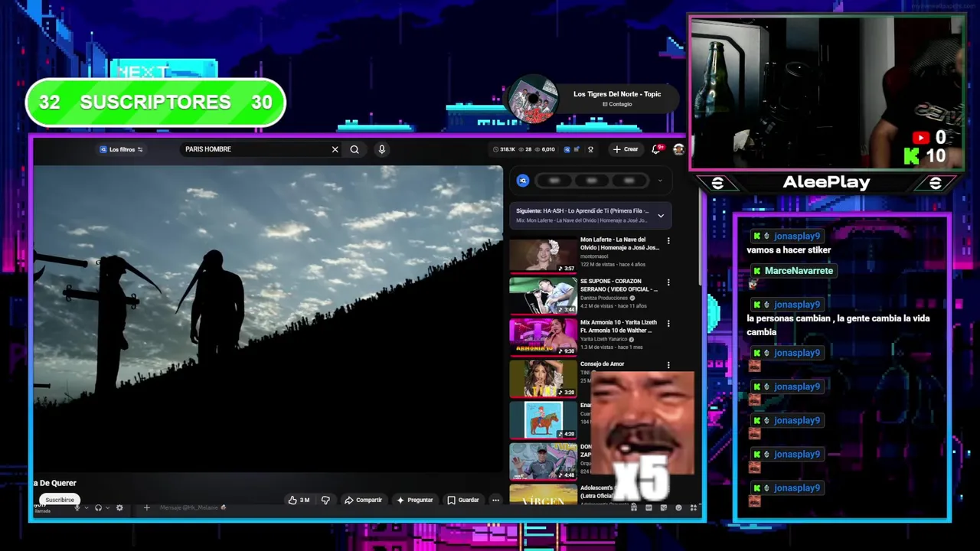Image resolution: width=980 pixels, height=551 pixels.
Task: Click the plus icon beside the message field
Action: pyautogui.click(x=146, y=507)
